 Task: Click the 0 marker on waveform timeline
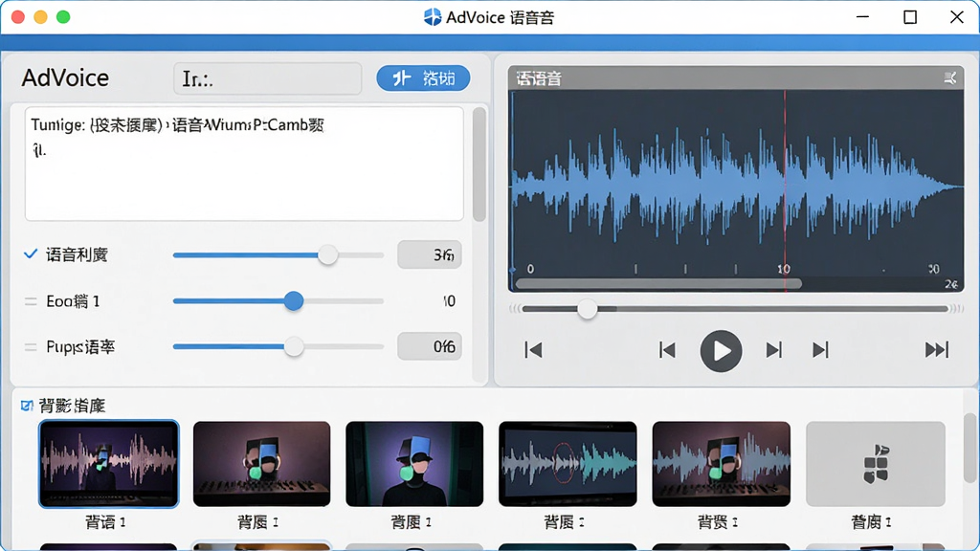(x=530, y=269)
